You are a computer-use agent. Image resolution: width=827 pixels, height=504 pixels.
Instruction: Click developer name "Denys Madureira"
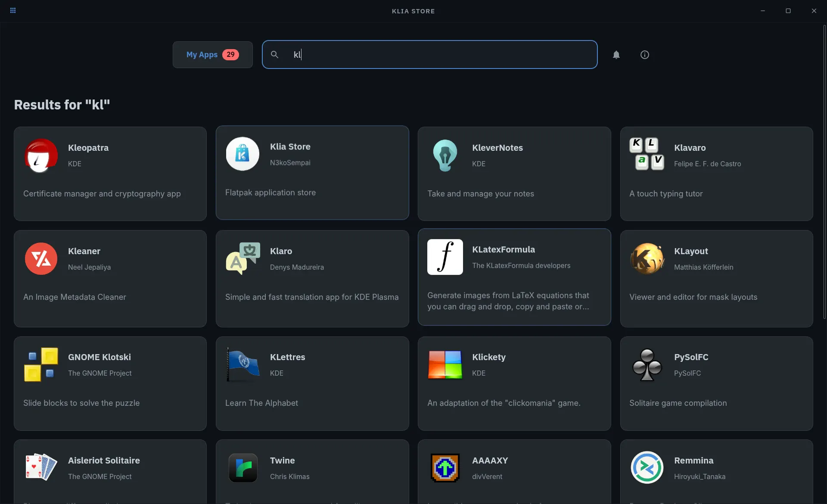point(297,268)
